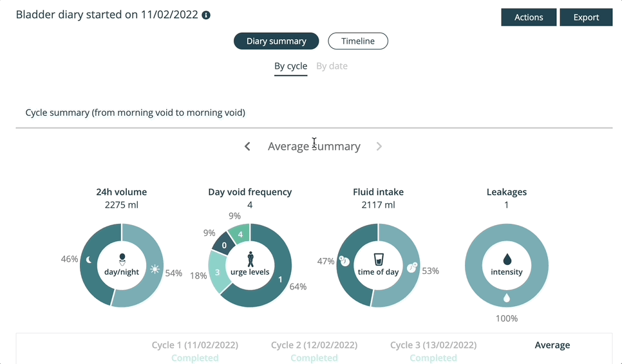Switch to Timeline view
Screen dimensions: 622x364
358,41
